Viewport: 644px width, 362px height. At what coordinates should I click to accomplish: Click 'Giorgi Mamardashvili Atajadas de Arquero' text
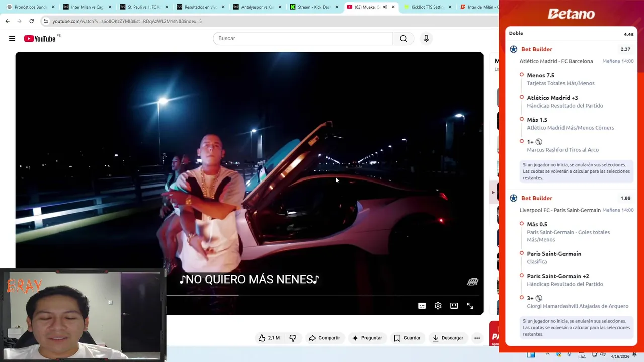(x=578, y=306)
